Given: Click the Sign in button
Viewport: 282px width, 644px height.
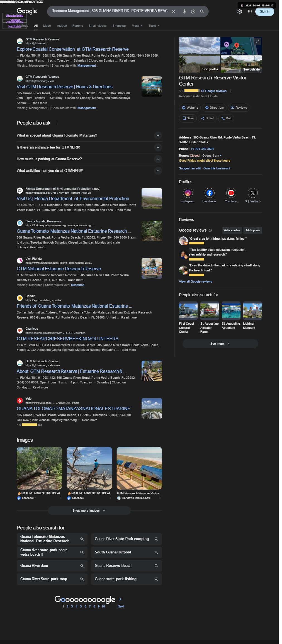Looking at the screenshot, I should (264, 11).
